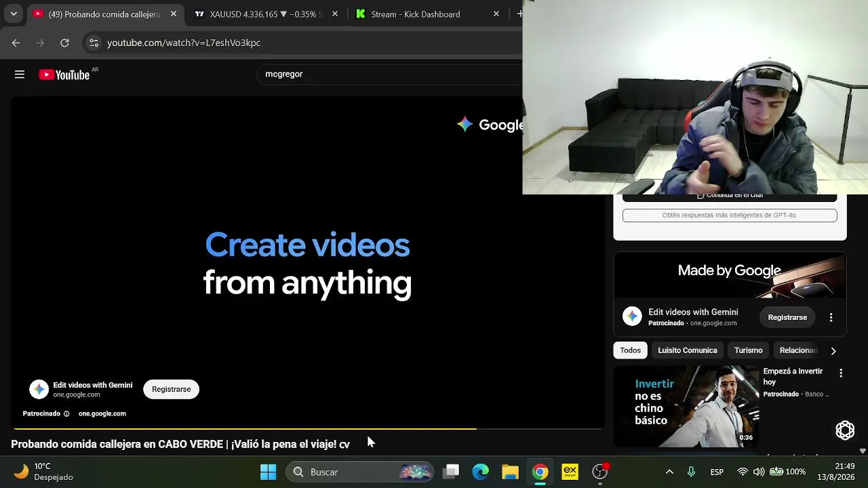Viewport: 868px width, 488px height.
Task: Show more filter chips with right arrow
Action: click(x=833, y=351)
